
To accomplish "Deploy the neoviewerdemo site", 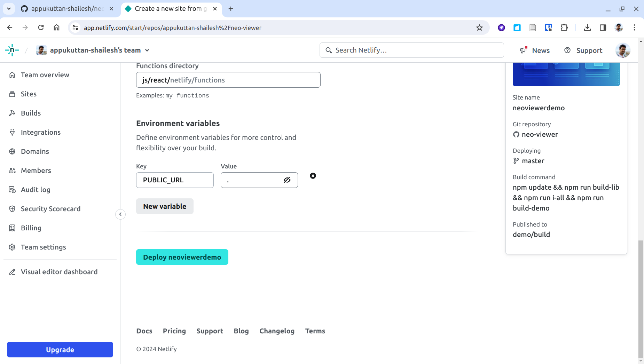I will [182, 257].
